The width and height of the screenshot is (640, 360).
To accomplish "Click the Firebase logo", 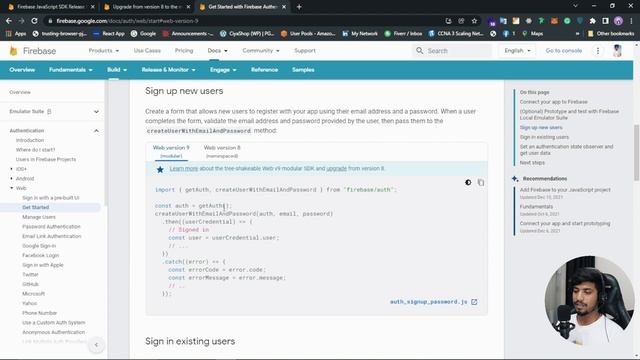I will click(33, 51).
